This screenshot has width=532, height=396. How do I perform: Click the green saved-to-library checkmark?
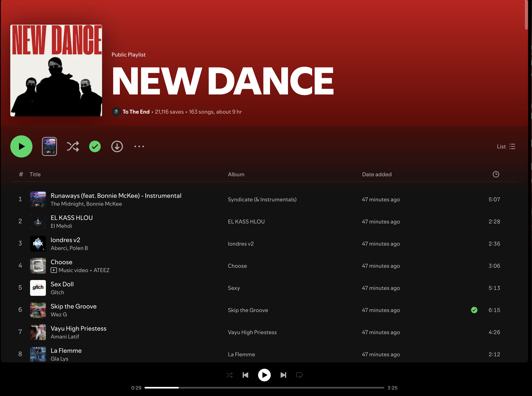(95, 146)
